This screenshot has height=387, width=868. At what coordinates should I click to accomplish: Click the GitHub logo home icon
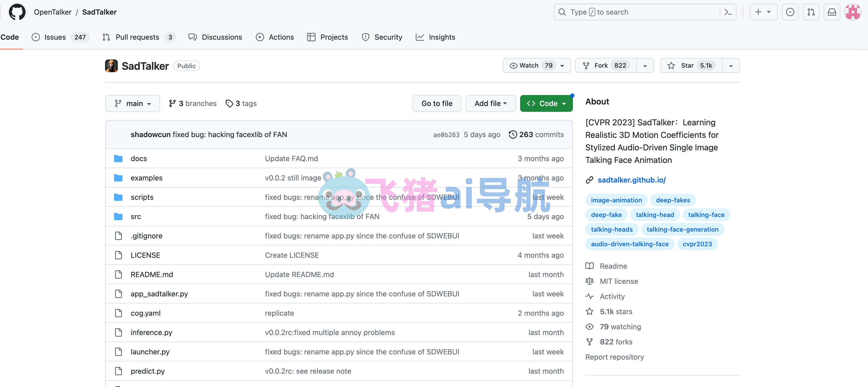pyautogui.click(x=17, y=12)
